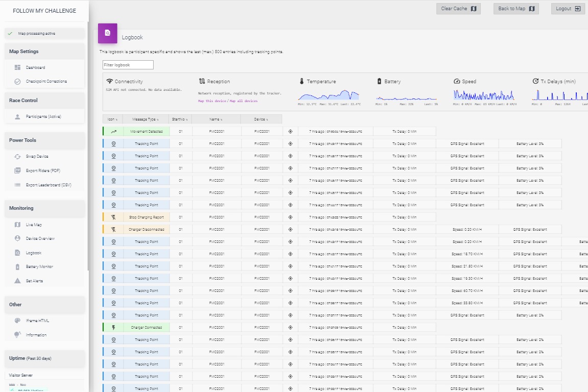Click locate crosshair in Stop Charging Report row
588x392 pixels.
(x=290, y=217)
